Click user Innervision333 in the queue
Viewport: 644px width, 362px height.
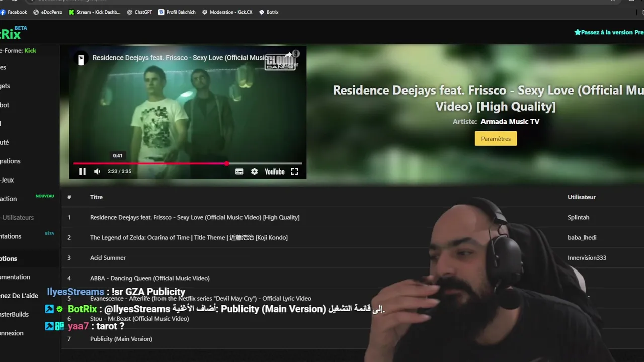point(587,257)
